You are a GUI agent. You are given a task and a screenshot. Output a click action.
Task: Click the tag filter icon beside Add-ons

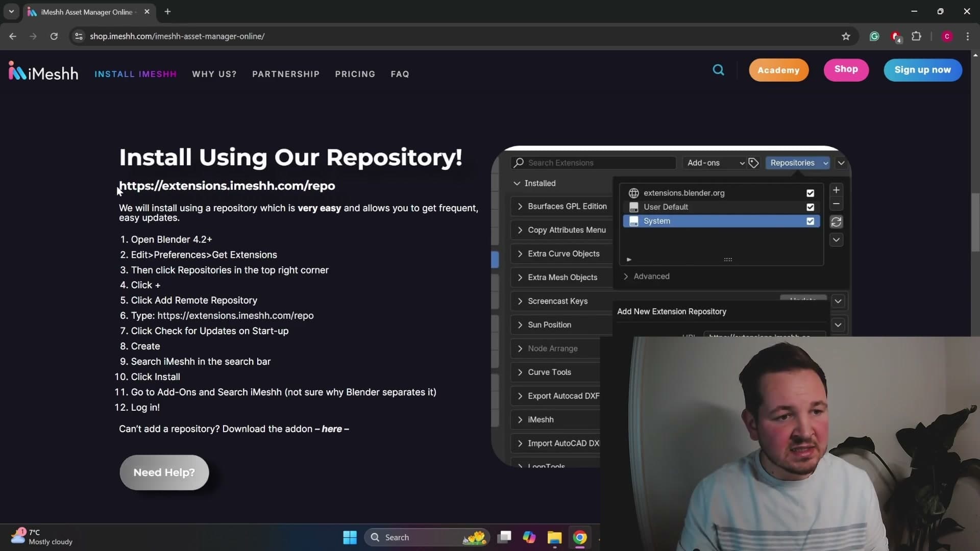753,163
